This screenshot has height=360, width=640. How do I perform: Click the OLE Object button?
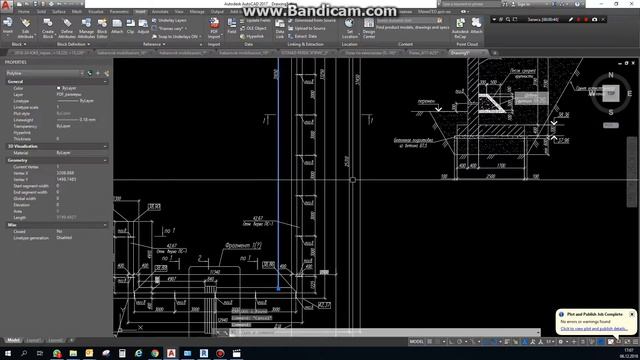click(x=253, y=28)
